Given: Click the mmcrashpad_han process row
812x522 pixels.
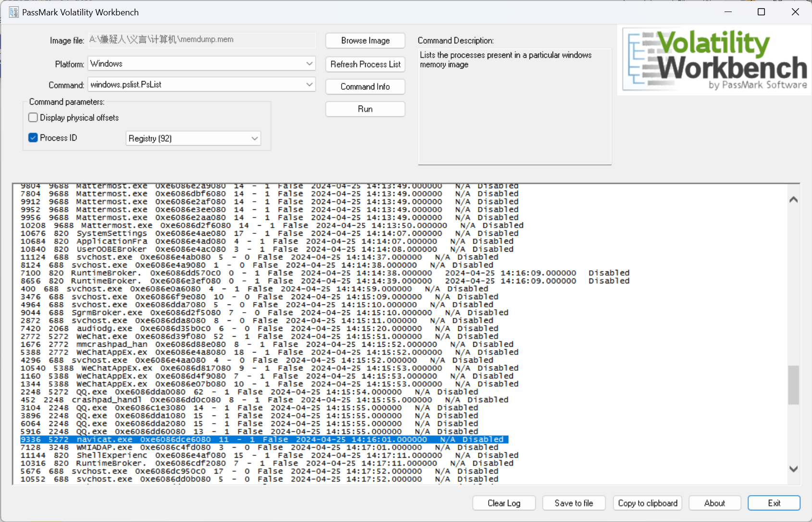Looking at the screenshot, I should pos(267,344).
